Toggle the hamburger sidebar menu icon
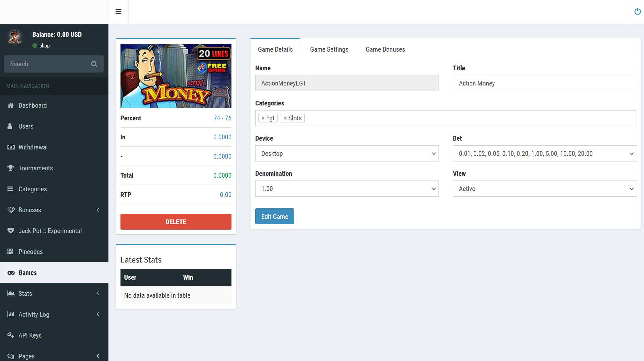 pyautogui.click(x=118, y=12)
